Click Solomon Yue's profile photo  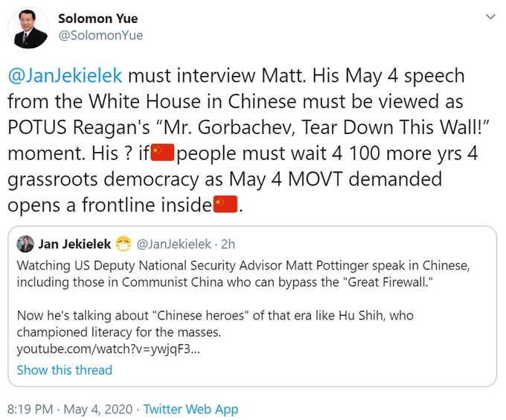tap(28, 30)
